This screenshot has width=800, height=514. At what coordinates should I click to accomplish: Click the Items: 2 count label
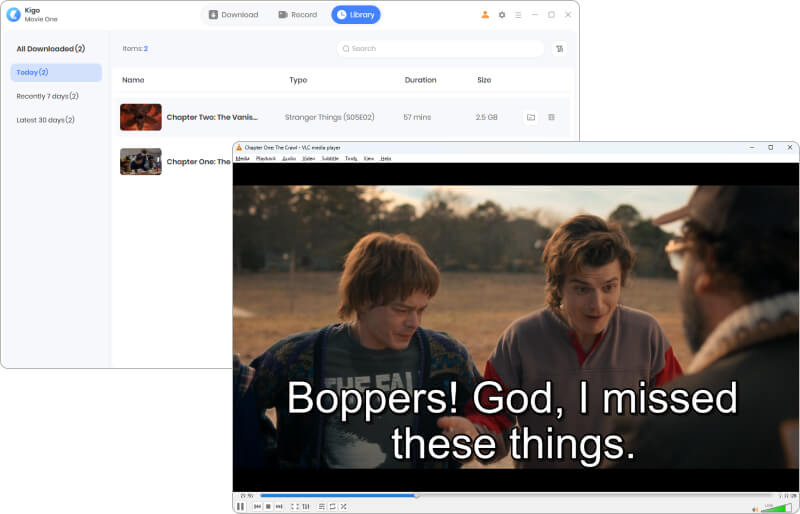tap(135, 48)
